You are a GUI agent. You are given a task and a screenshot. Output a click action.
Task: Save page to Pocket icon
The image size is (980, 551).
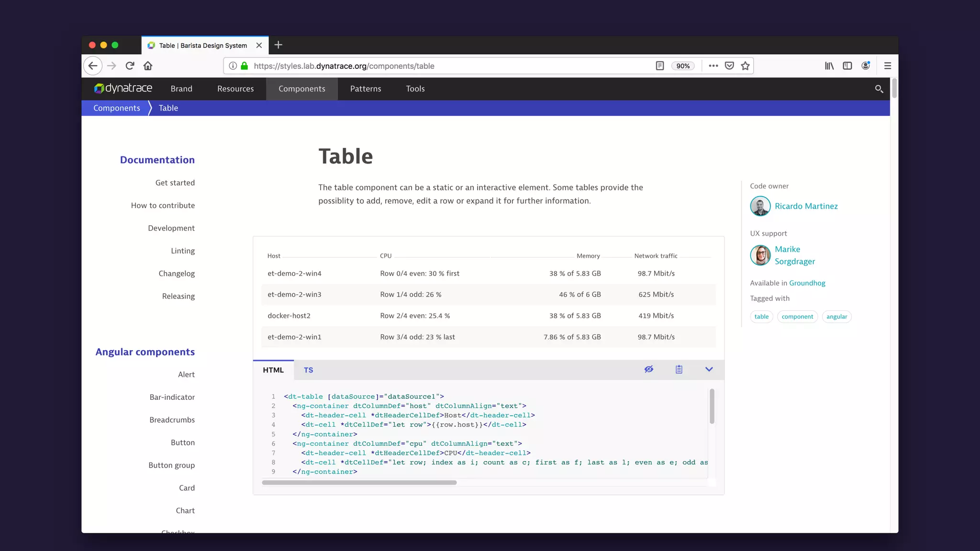729,66
